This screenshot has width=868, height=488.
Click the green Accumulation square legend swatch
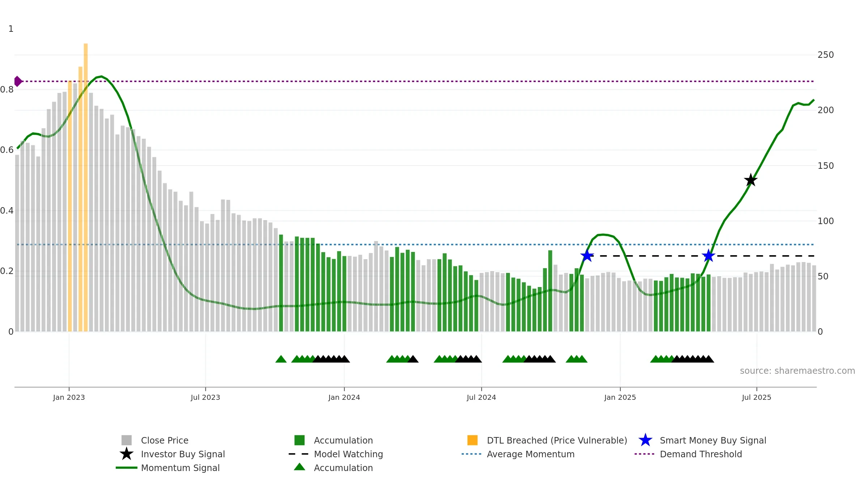(299, 440)
